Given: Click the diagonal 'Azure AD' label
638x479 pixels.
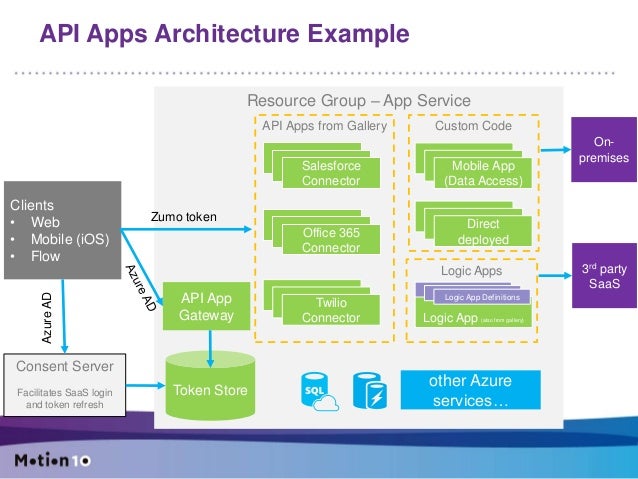Looking at the screenshot, I should tap(141, 288).
